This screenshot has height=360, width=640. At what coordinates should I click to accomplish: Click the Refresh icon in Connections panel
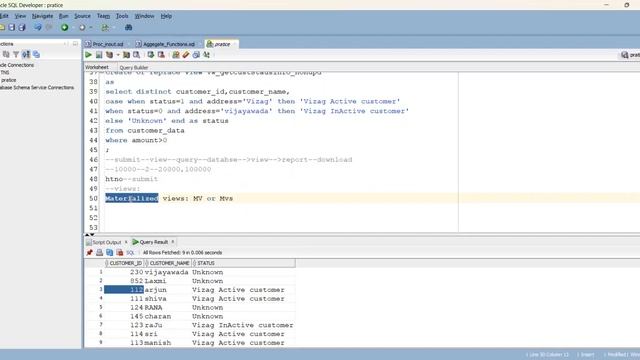click(x=6, y=54)
